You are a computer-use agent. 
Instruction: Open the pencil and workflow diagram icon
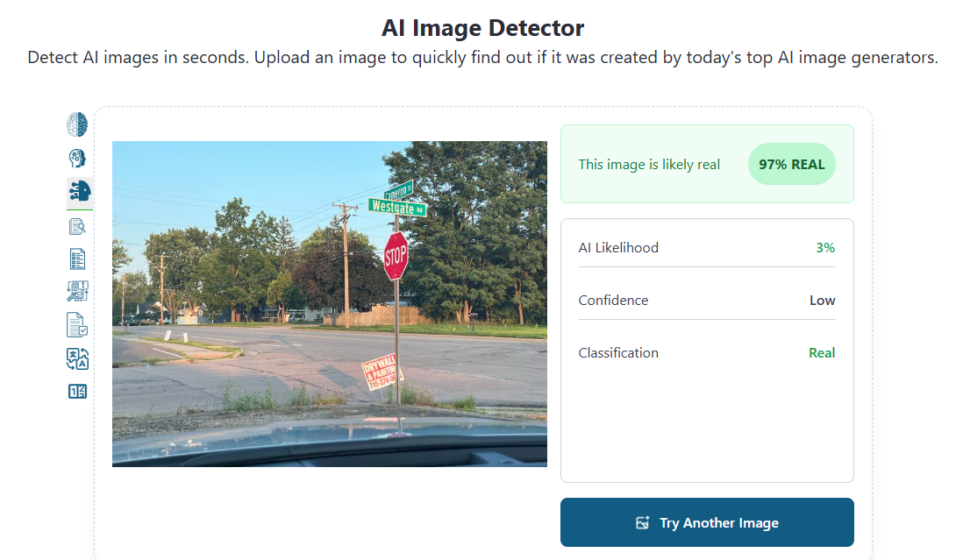77,290
